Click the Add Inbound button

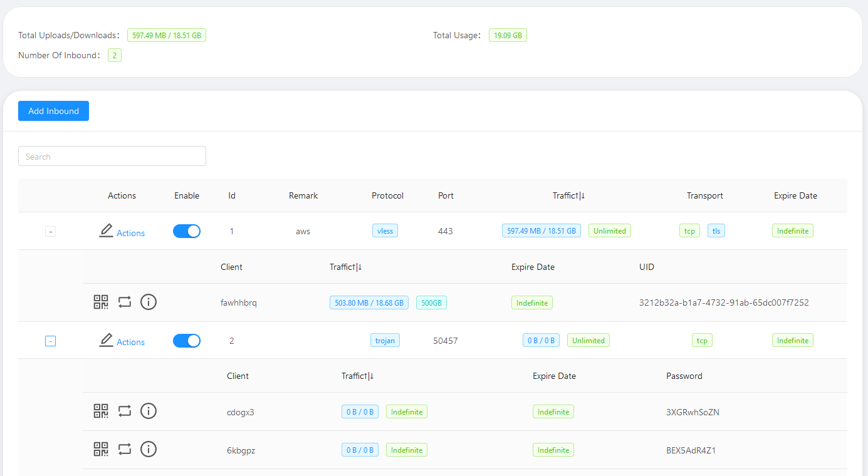pyautogui.click(x=53, y=111)
